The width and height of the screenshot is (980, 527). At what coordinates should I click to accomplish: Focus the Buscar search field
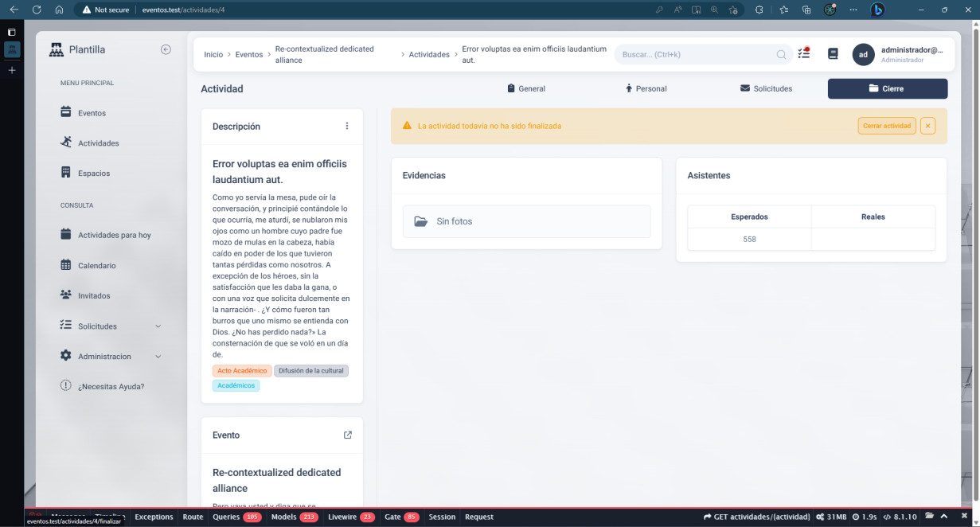(697, 55)
